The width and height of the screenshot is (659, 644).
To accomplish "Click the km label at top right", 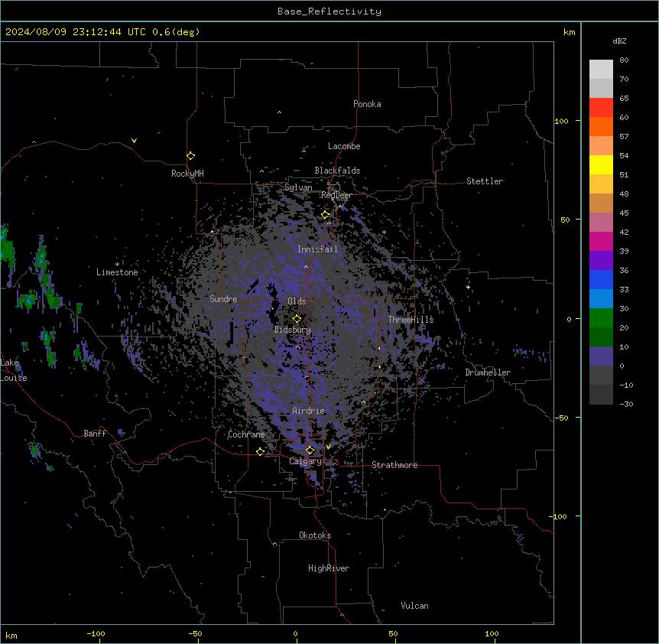I will pos(569,32).
